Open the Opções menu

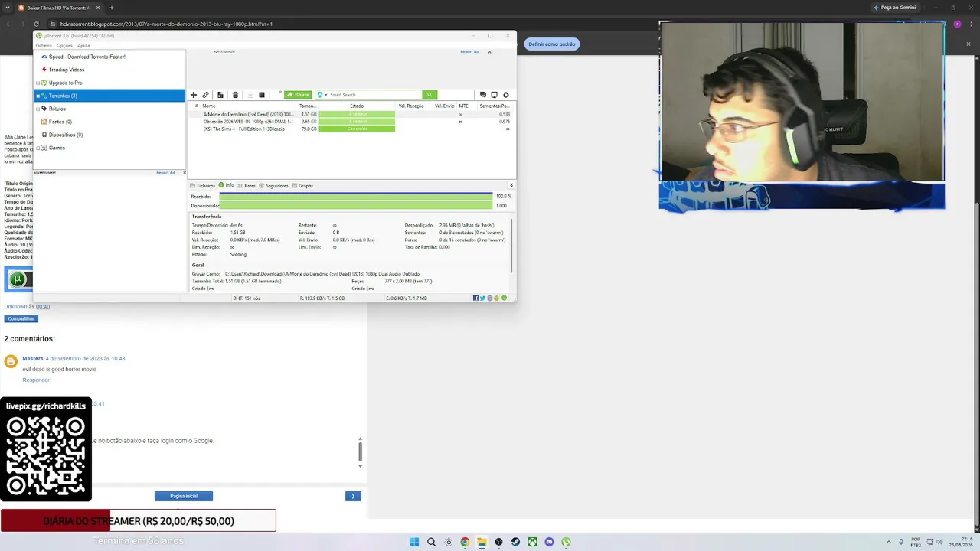click(x=64, y=45)
